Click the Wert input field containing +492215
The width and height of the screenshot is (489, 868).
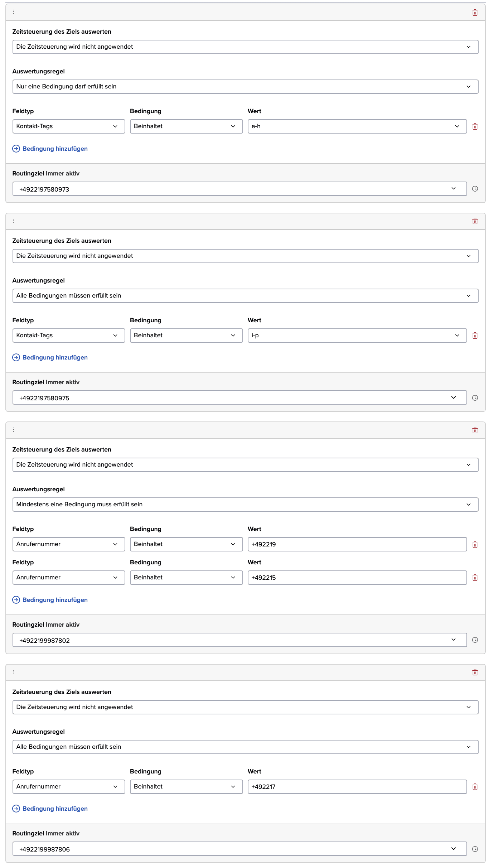[x=357, y=578]
